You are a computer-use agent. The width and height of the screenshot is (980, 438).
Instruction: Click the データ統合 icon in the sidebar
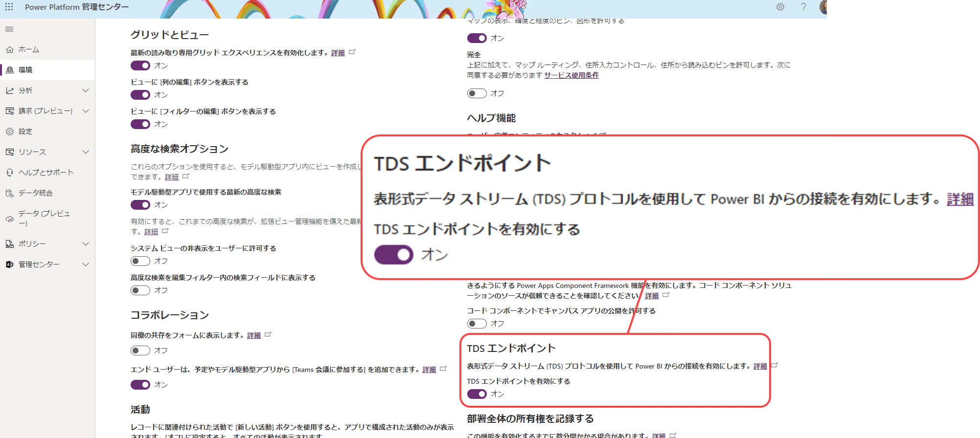pyautogui.click(x=9, y=193)
